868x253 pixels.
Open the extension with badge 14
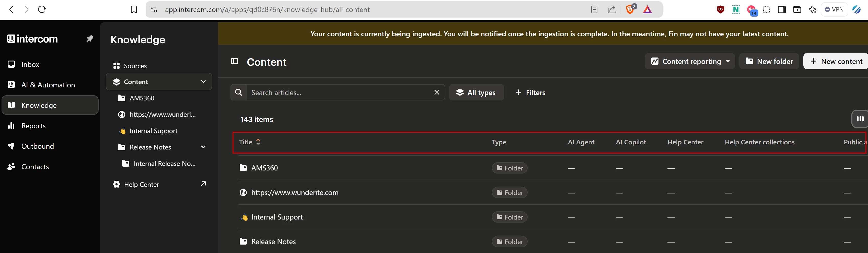[752, 10]
